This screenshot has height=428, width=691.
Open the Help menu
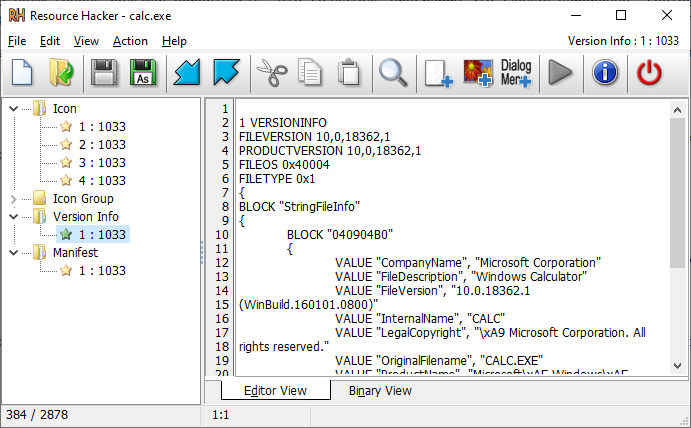(x=174, y=41)
